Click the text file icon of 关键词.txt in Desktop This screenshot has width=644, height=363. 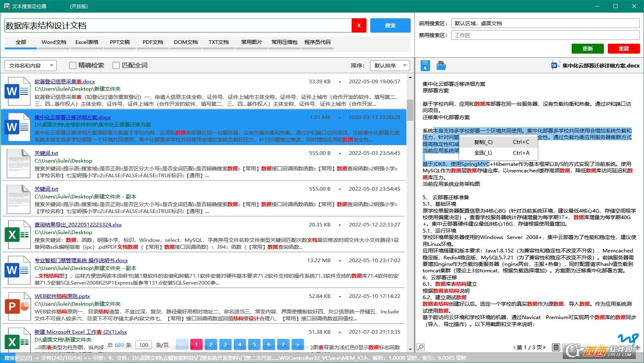click(18, 163)
